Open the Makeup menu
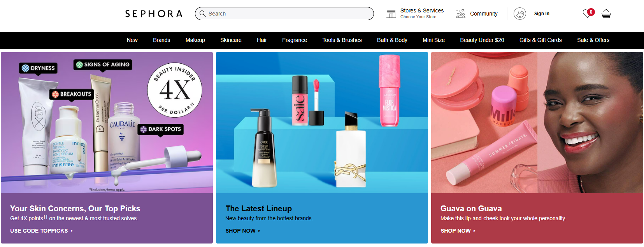 point(195,40)
